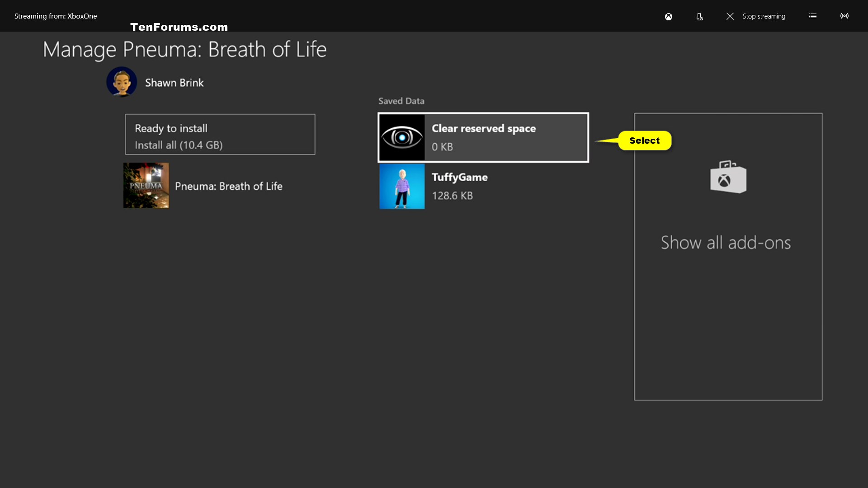
Task: Click the Xbox store bag icon
Action: click(x=728, y=177)
